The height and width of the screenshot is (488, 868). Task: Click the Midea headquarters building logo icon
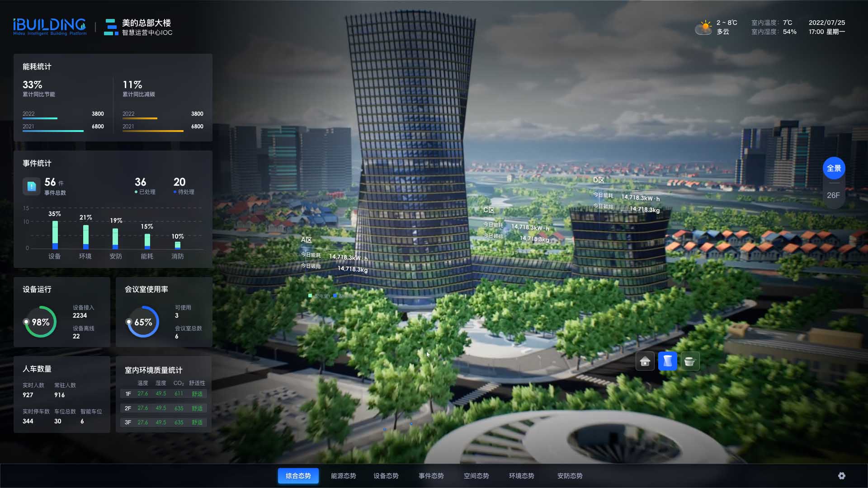pyautogui.click(x=111, y=27)
